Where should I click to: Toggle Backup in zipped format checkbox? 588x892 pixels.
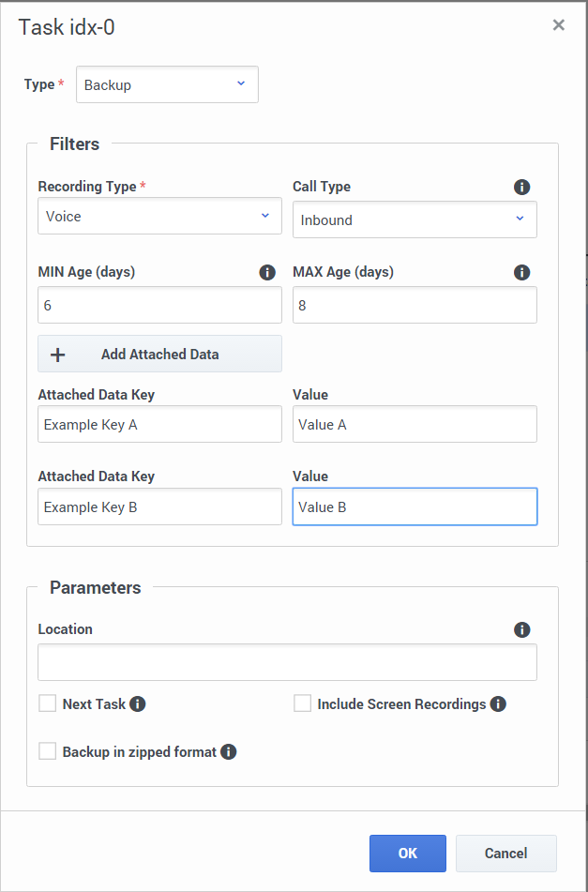48,751
